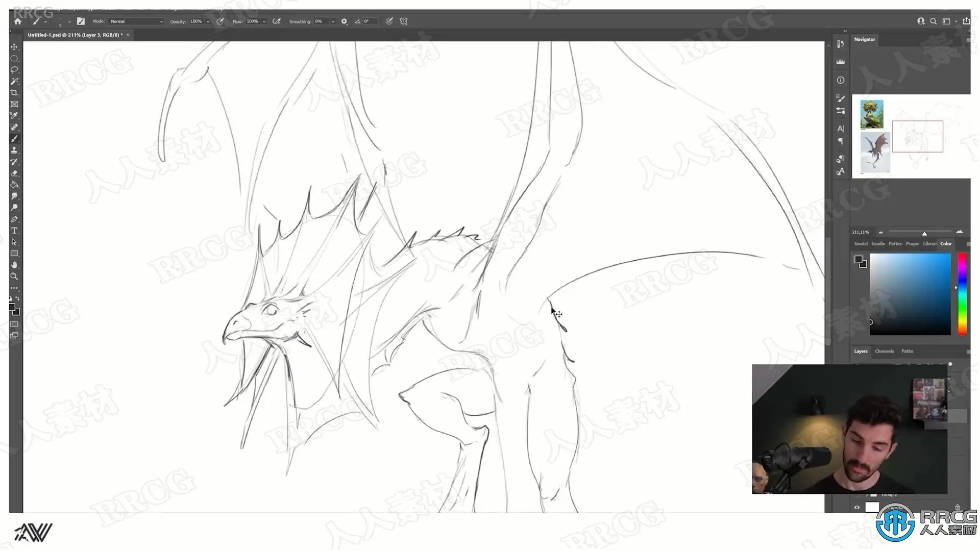Select the Hand tool
Viewport: 980px width, 551px height.
coord(14,265)
